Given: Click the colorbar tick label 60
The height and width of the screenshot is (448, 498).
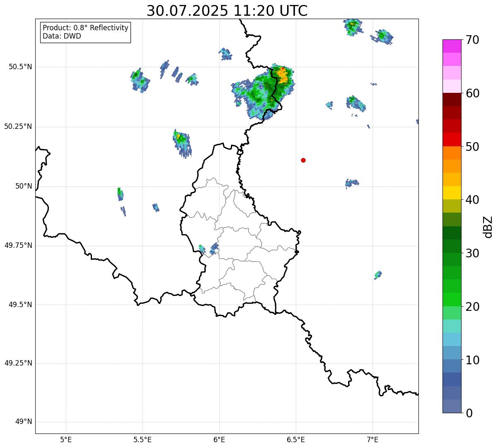Looking at the screenshot, I should point(472,93).
